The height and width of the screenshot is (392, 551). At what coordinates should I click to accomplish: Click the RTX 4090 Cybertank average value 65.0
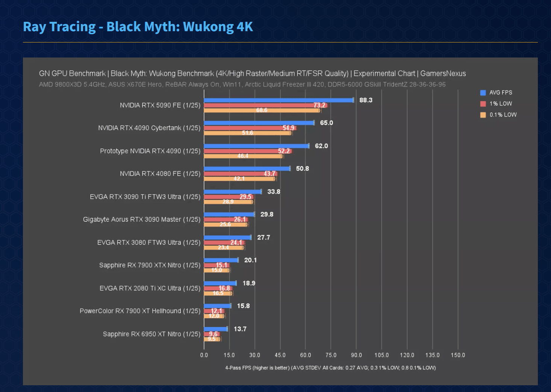pos(326,123)
